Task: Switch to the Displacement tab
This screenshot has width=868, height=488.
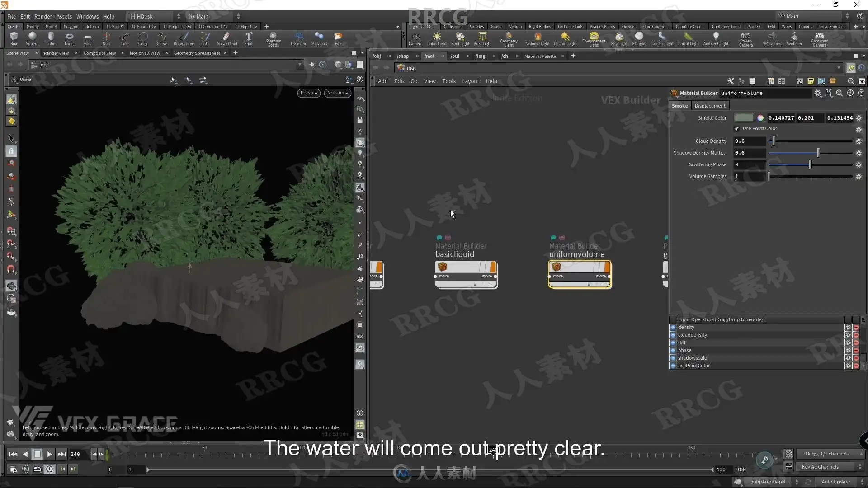Action: [710, 106]
